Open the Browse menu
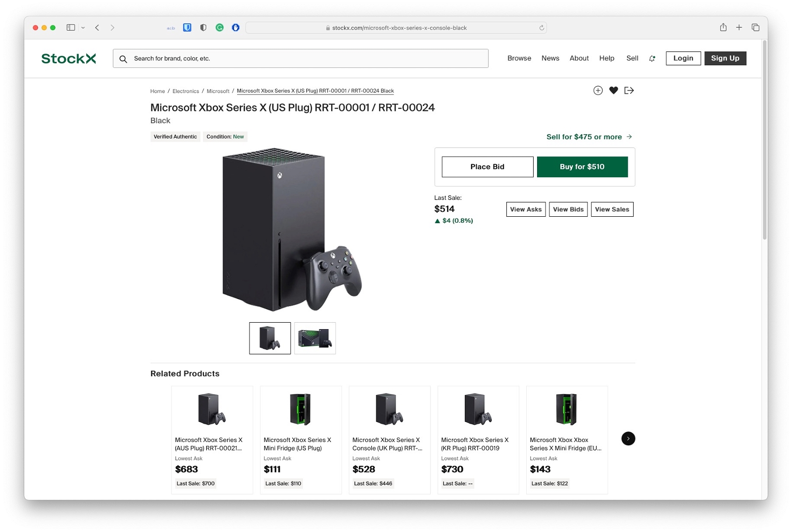The height and width of the screenshot is (532, 792). (x=519, y=58)
